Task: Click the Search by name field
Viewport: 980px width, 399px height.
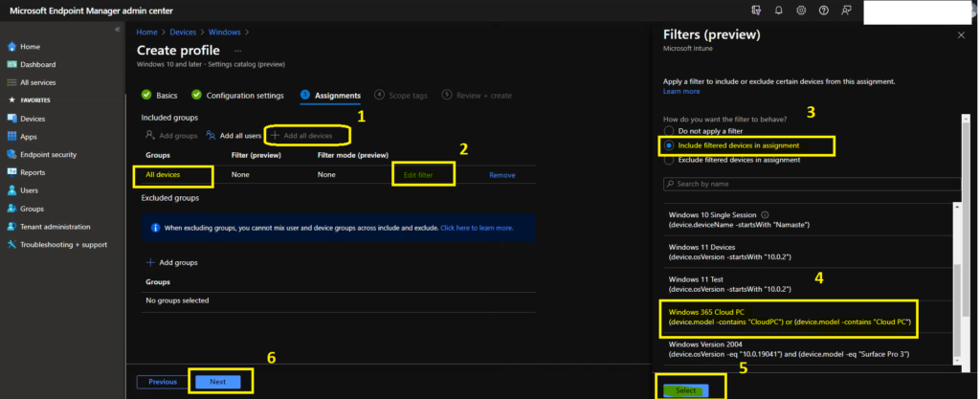Action: (812, 185)
